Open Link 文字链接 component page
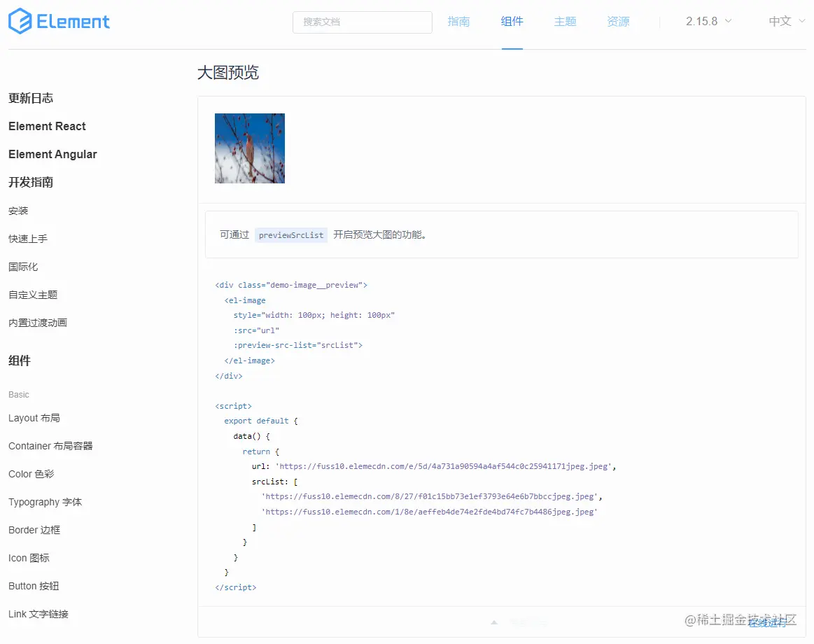Screen dimensions: 814x644 tap(38, 615)
